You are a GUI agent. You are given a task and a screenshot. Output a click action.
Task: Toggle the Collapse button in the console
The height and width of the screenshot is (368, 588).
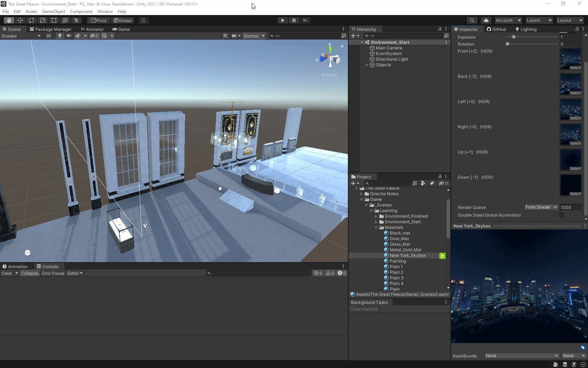tap(29, 273)
